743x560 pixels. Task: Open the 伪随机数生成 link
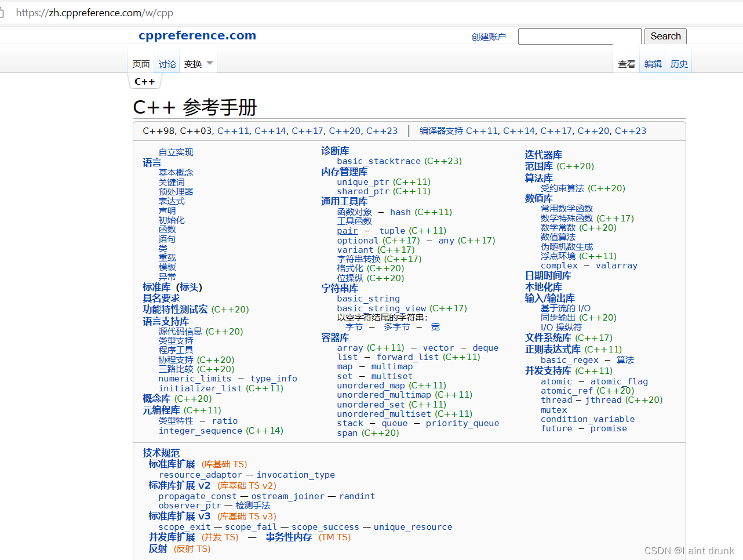click(567, 246)
